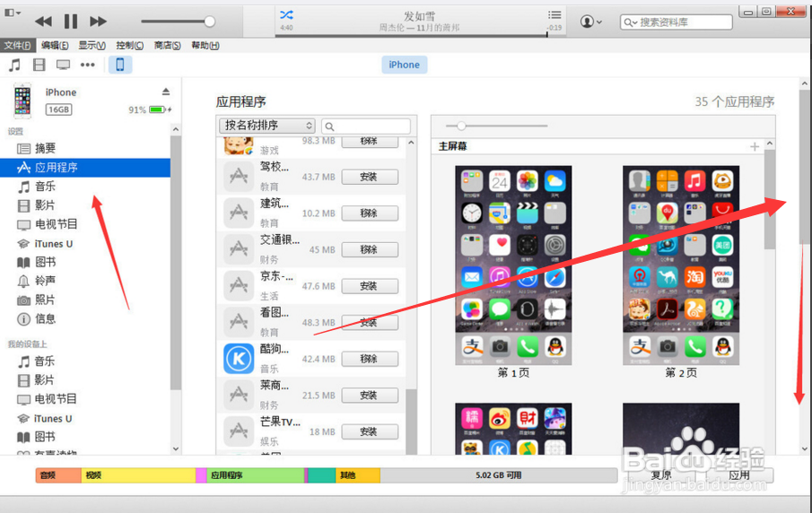Remove the 建筑 app
812x513 pixels.
point(370,213)
